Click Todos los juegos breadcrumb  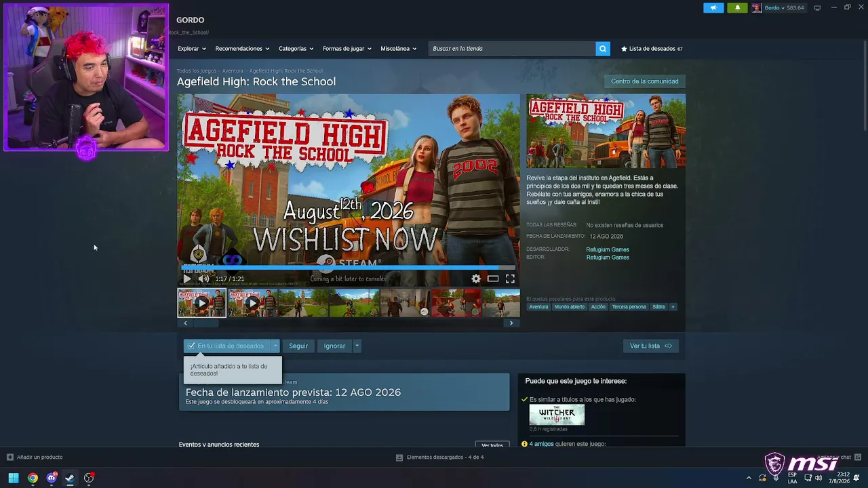[197, 70]
